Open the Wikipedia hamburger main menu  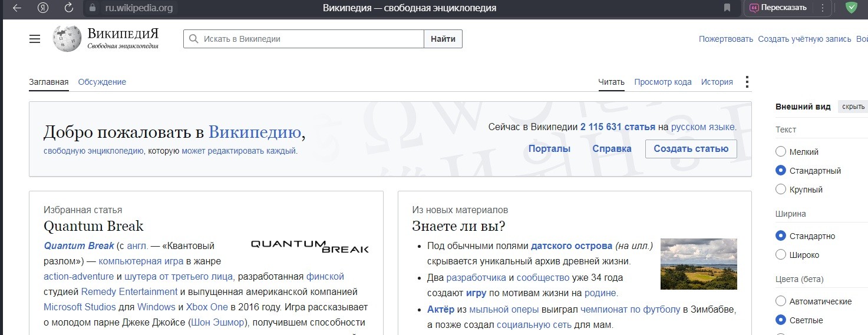coord(35,39)
